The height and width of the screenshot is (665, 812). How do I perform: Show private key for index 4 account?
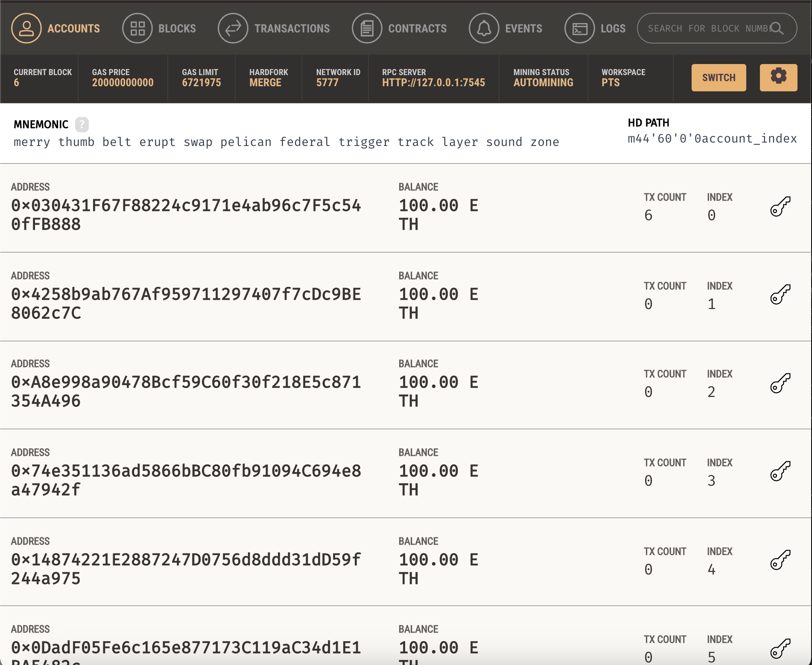(x=780, y=560)
